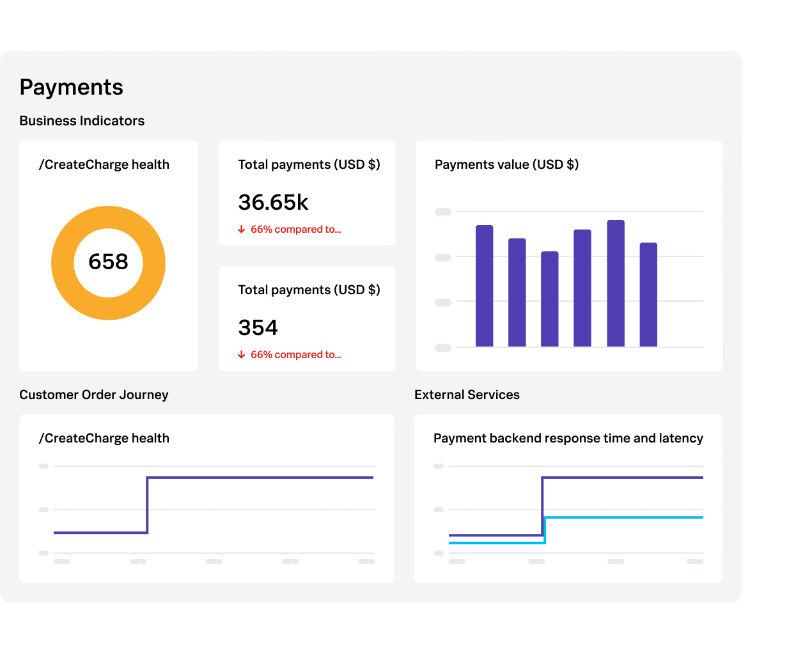Screen dimensions: 812x665
Task: Click the red down arrow under 354
Action: click(x=241, y=355)
